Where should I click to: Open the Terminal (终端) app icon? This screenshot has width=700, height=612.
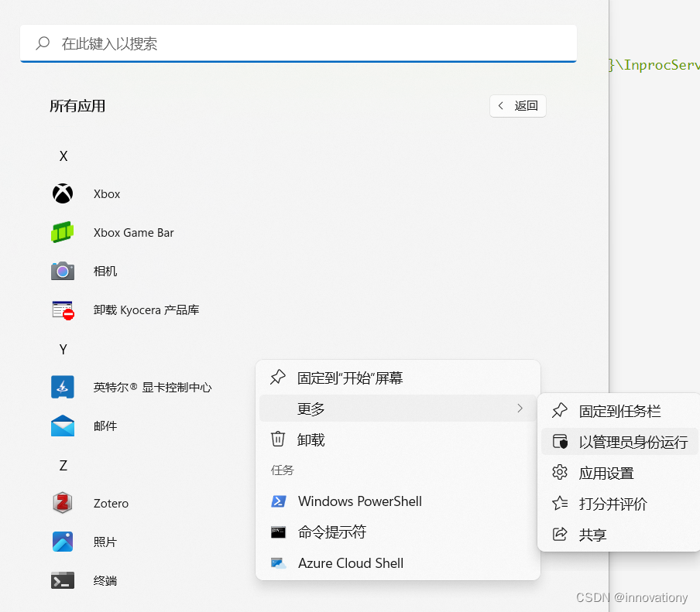(63, 580)
